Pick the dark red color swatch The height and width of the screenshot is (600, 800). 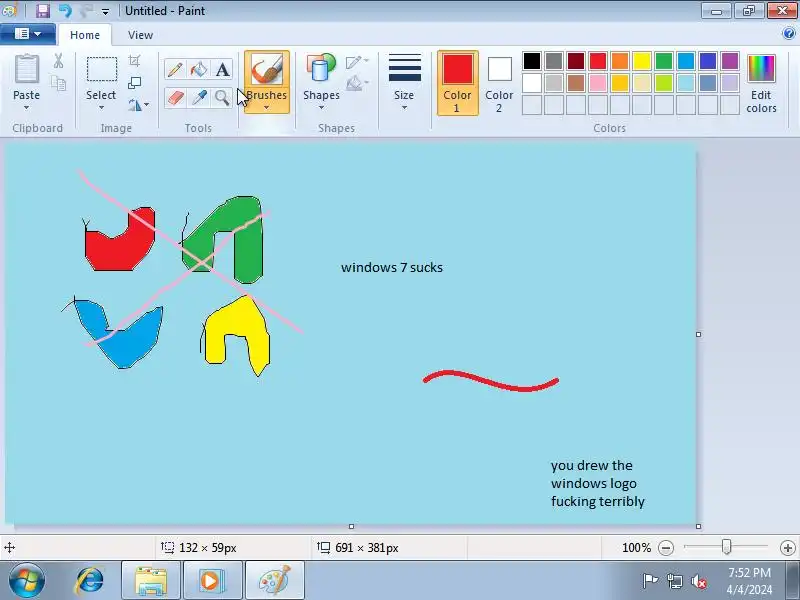click(576, 61)
